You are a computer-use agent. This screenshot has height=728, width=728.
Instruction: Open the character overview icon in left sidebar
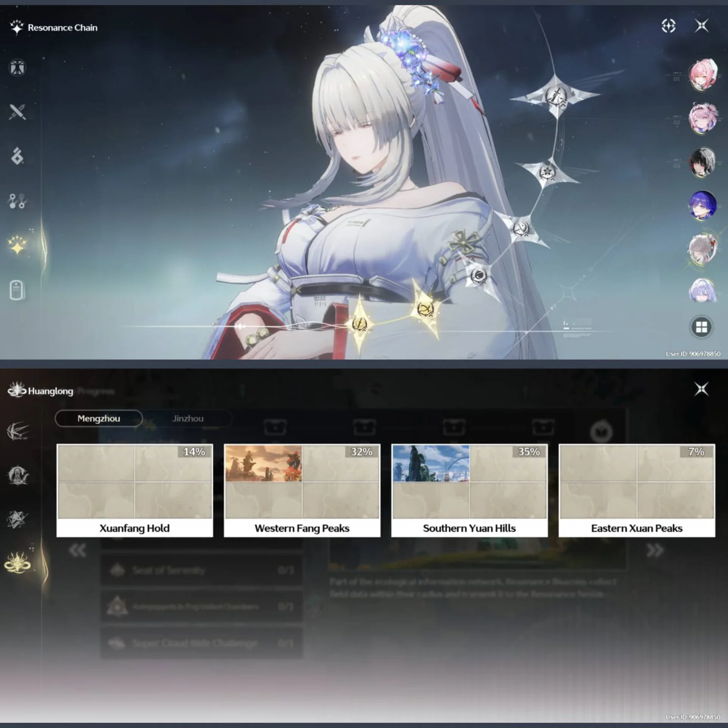click(17, 68)
